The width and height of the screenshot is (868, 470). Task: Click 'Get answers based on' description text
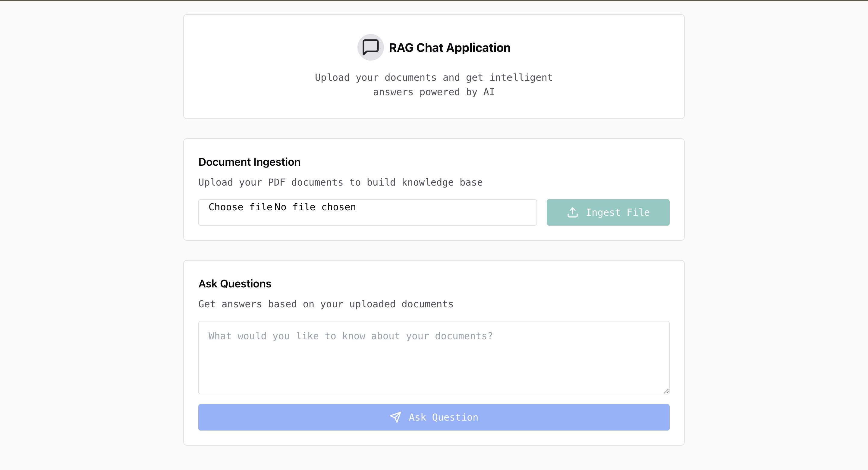point(325,304)
